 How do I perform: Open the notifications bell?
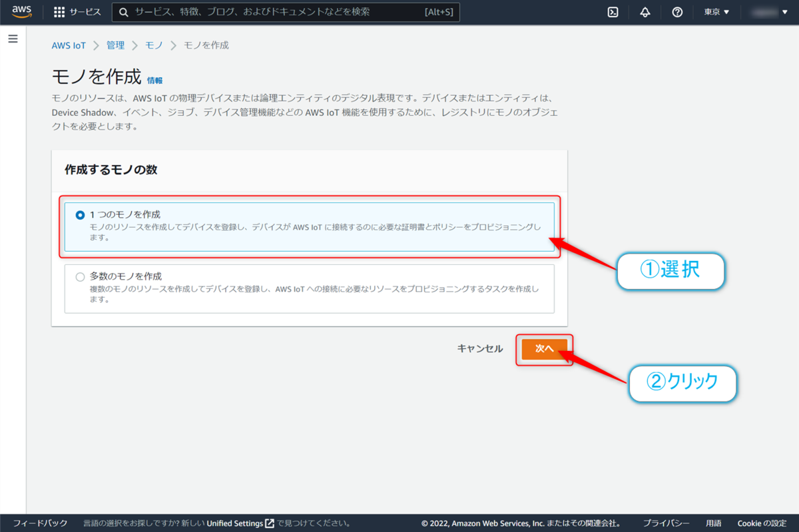(645, 12)
